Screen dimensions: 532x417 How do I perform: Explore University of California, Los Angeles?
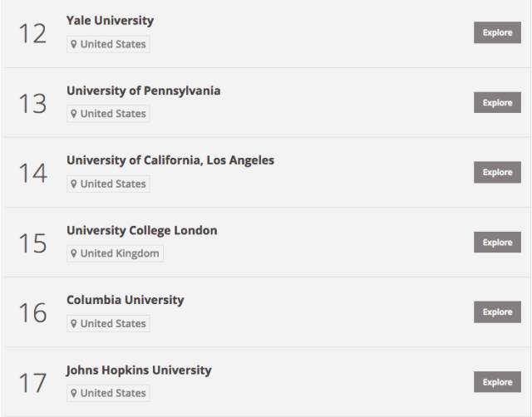tap(497, 172)
